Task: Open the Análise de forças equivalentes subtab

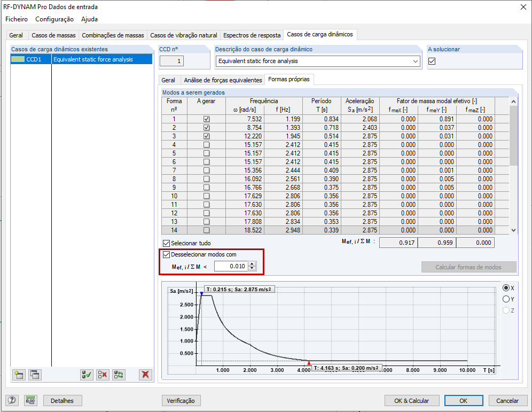Action: 223,80
